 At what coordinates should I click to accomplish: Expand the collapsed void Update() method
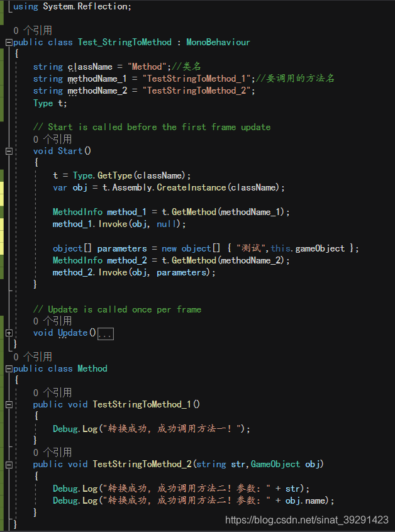[9, 333]
